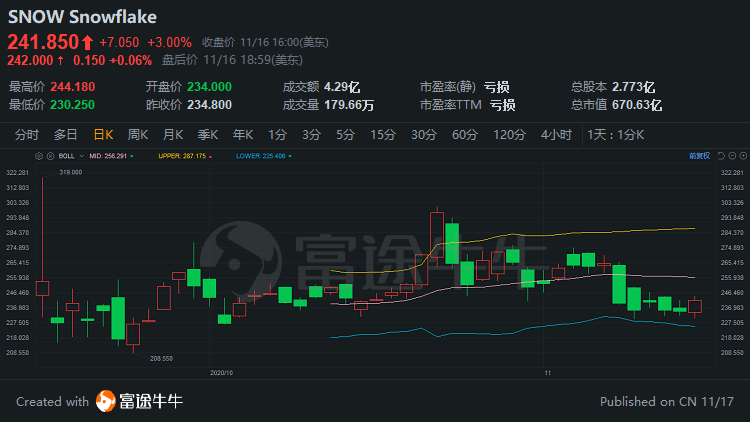Select the 周K tab

138,135
